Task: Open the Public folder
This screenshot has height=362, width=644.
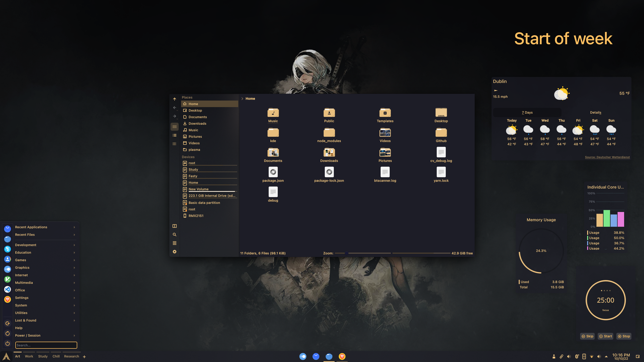Action: [x=329, y=115]
